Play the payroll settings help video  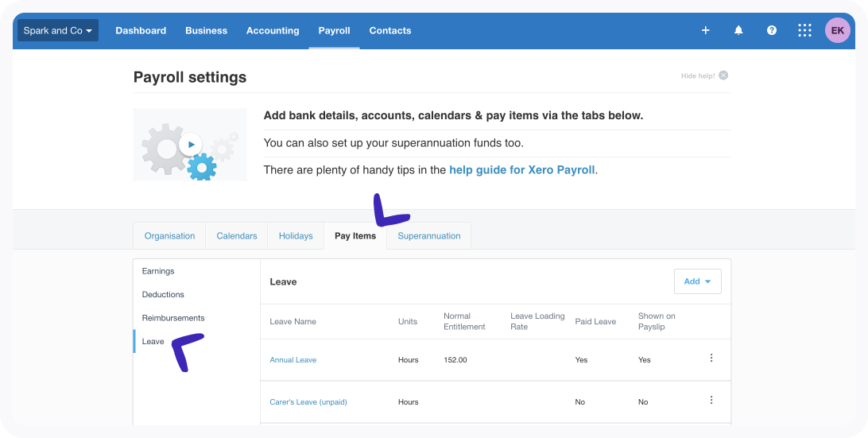point(190,145)
